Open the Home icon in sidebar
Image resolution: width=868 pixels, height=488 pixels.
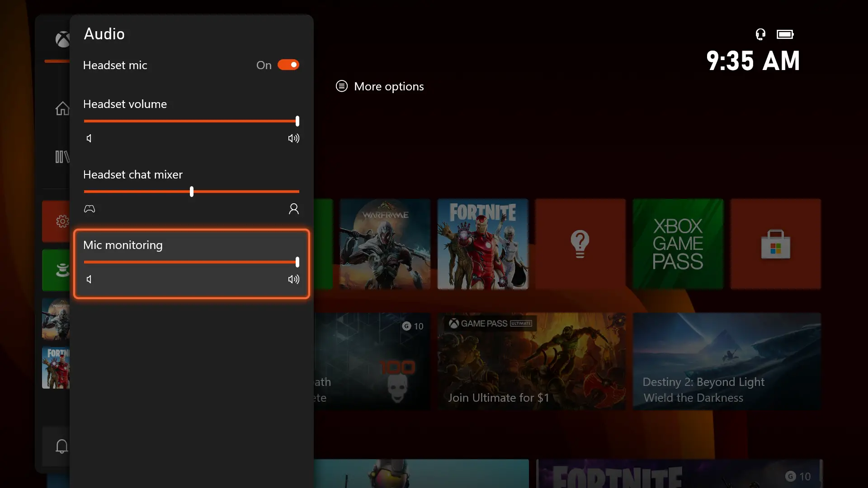click(x=62, y=108)
